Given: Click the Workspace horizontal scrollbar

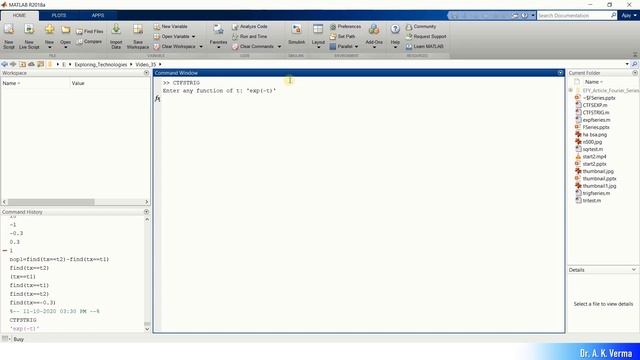Looking at the screenshot, I should 51,202.
